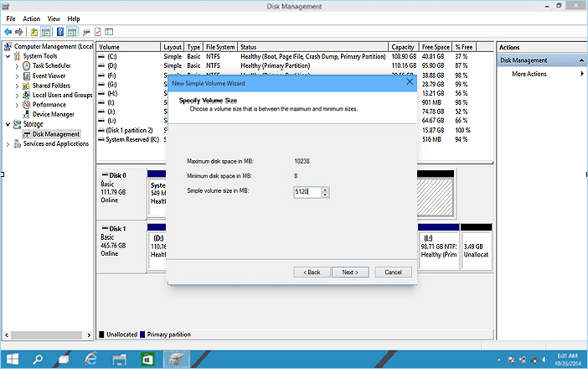Open the View menu
The image size is (588, 369).
point(54,18)
